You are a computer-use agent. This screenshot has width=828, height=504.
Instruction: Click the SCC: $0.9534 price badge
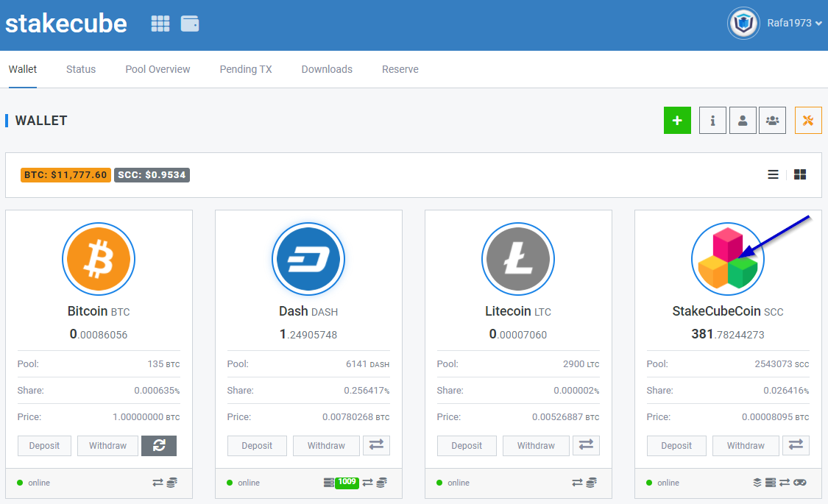tap(152, 174)
